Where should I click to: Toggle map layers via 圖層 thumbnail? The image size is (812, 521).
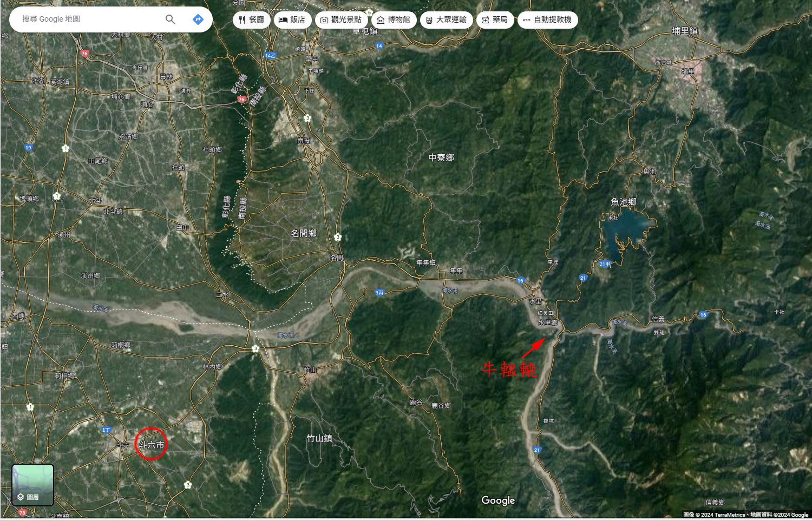(x=33, y=485)
